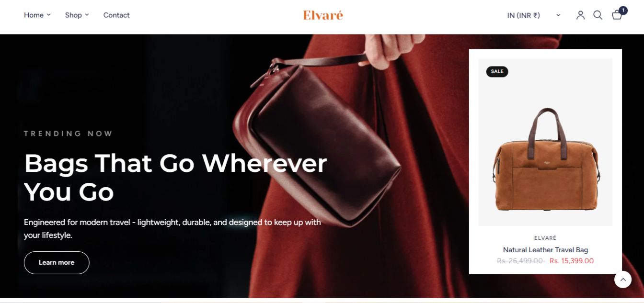The height and width of the screenshot is (303, 644).
Task: Open the IN (INR ₹) currency selector
Action: pos(533,15)
